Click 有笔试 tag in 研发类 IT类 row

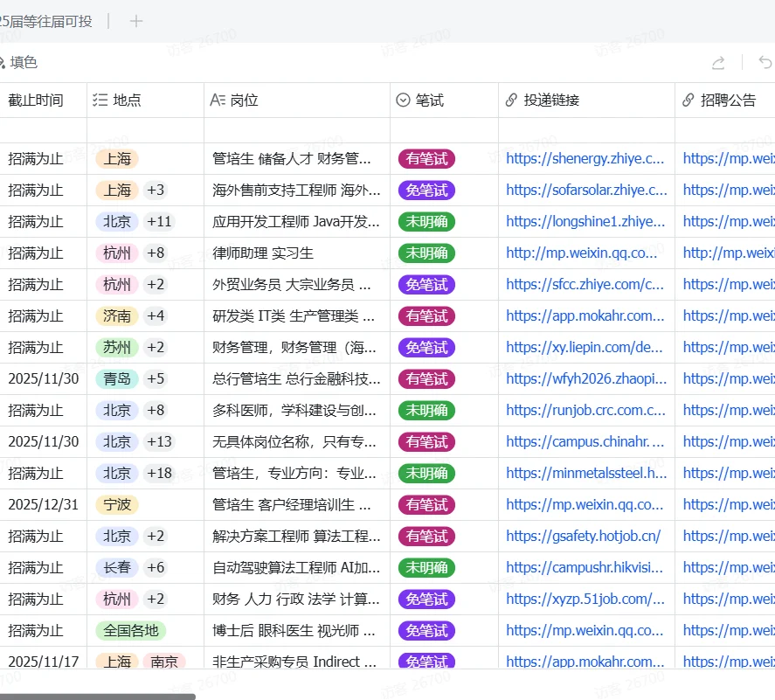tap(426, 315)
